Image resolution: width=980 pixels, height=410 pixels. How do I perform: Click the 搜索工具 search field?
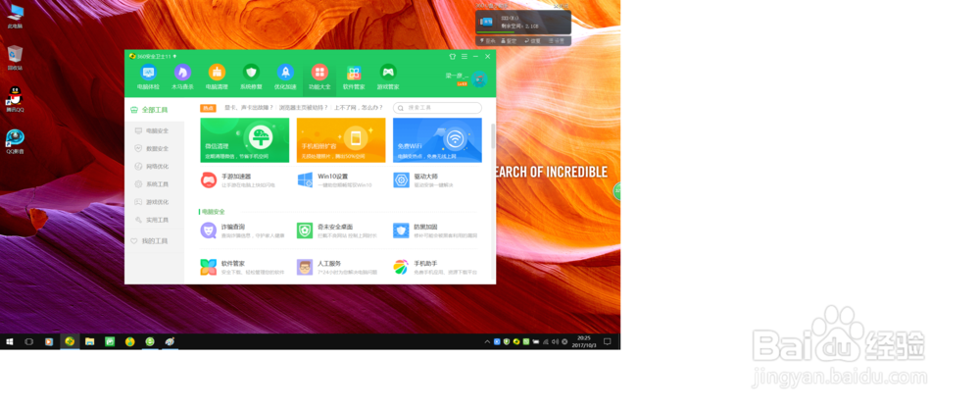pyautogui.click(x=437, y=108)
